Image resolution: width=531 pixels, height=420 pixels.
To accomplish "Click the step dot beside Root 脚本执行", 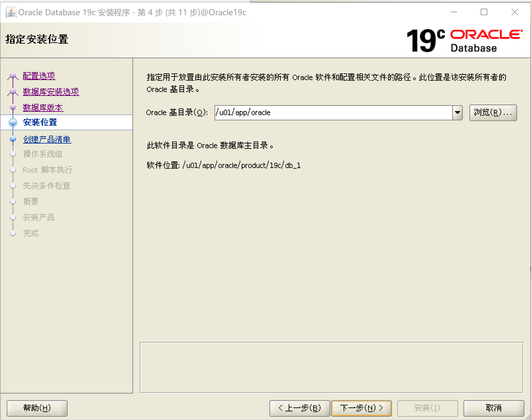I will pyautogui.click(x=13, y=170).
